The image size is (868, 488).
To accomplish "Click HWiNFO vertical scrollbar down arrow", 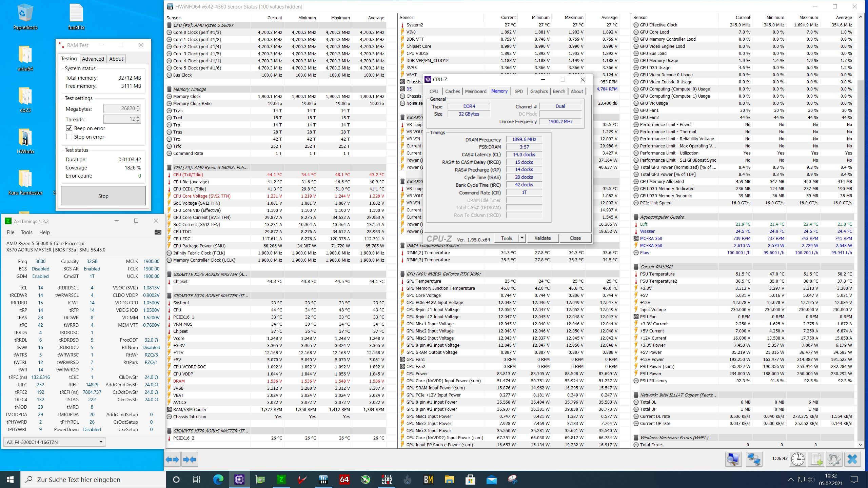I will coord(861,445).
